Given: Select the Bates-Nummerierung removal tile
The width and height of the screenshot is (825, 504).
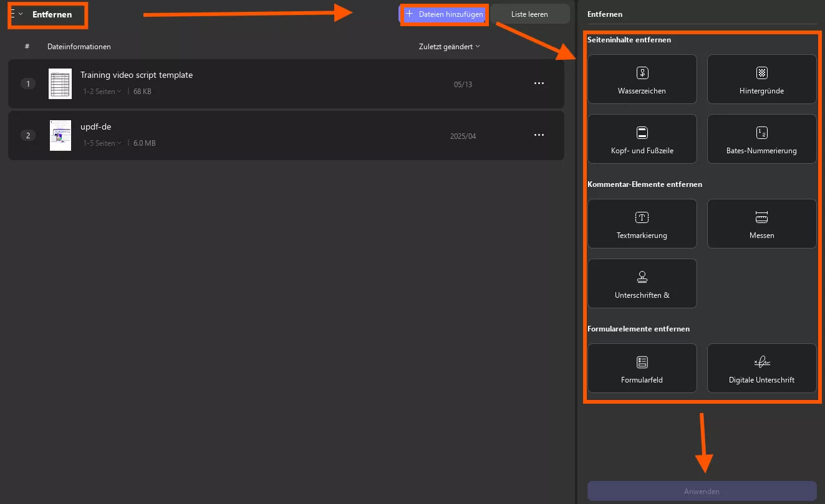Looking at the screenshot, I should pyautogui.click(x=761, y=139).
